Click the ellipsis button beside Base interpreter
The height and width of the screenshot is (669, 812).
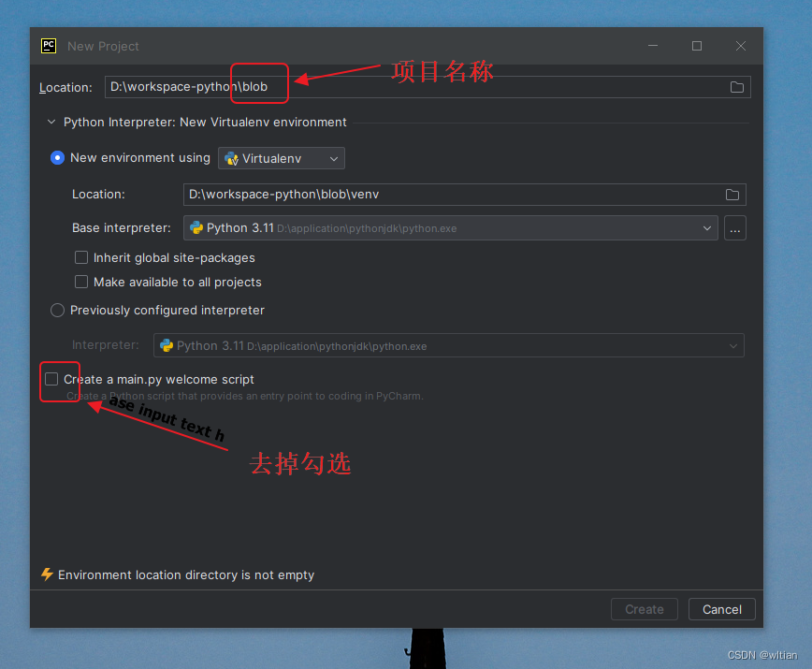coord(735,228)
